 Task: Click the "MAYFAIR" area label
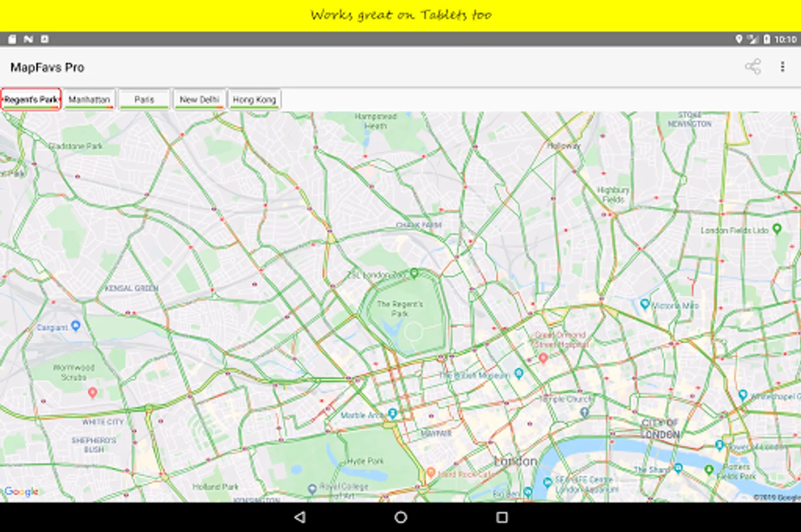click(x=436, y=434)
